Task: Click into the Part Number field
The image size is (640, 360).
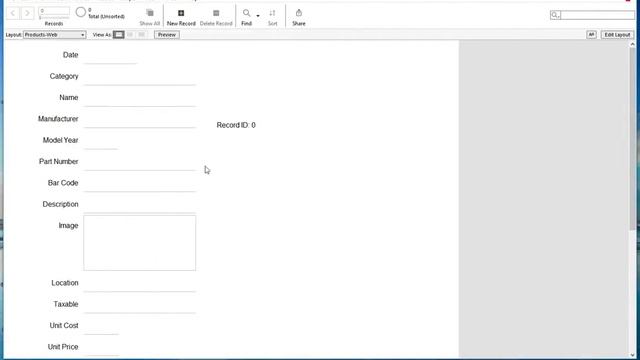Action: [140, 162]
